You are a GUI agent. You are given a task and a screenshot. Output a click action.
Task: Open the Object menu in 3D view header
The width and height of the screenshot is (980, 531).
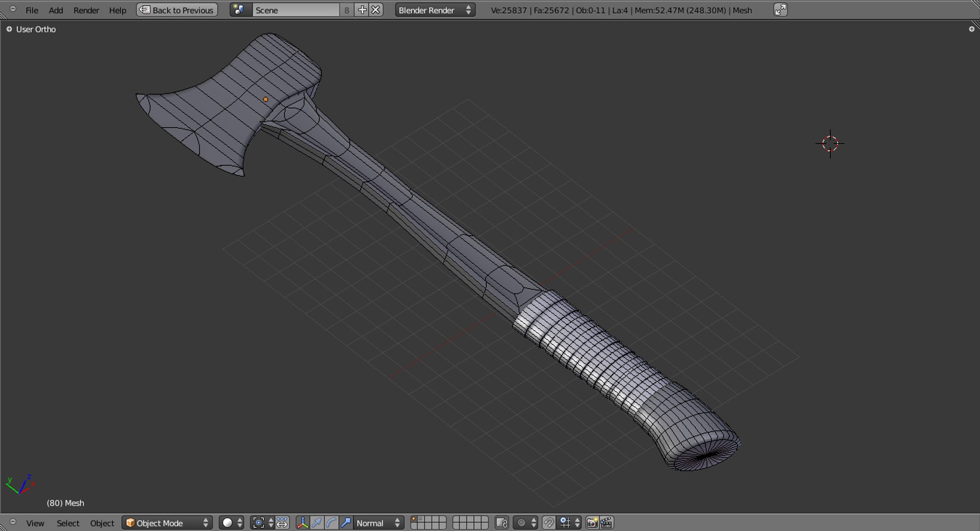click(102, 523)
